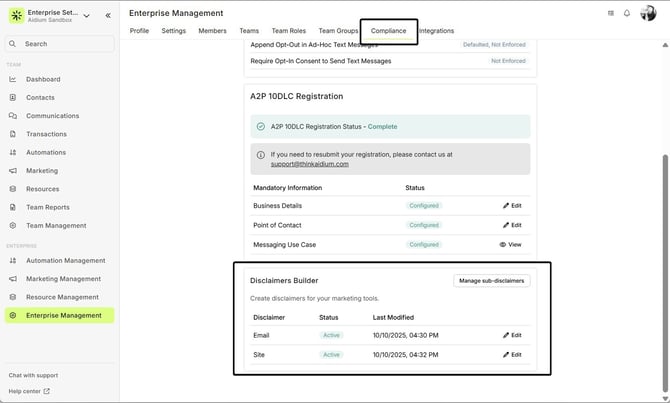
Task: Go to the Members tab
Action: pyautogui.click(x=212, y=31)
